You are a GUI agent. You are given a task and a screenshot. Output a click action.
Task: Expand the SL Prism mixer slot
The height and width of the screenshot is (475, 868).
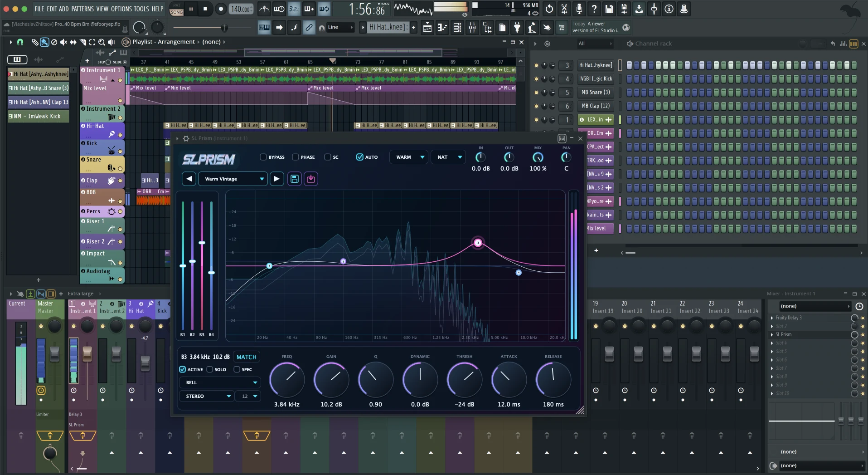(x=772, y=334)
